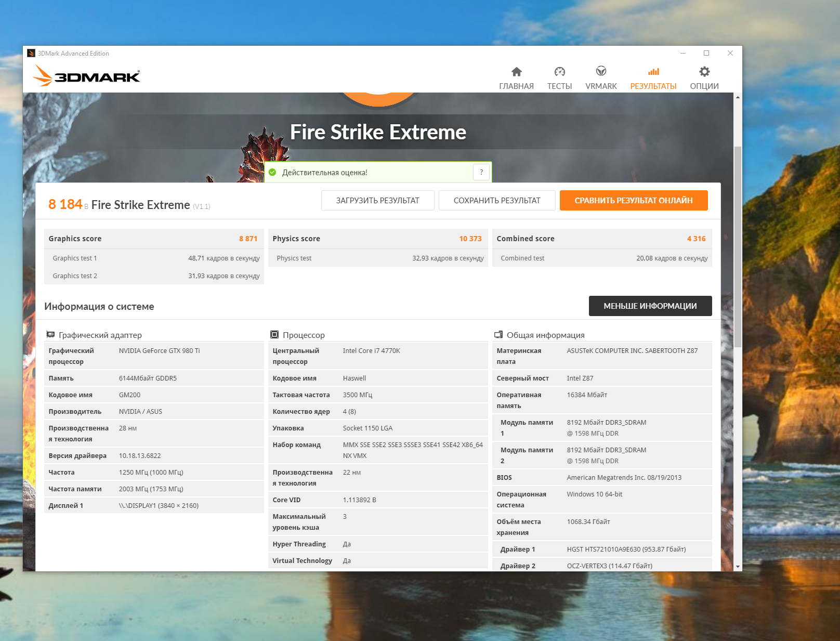Click the OCZ-VERTEX3 drive 2 value

point(610,566)
